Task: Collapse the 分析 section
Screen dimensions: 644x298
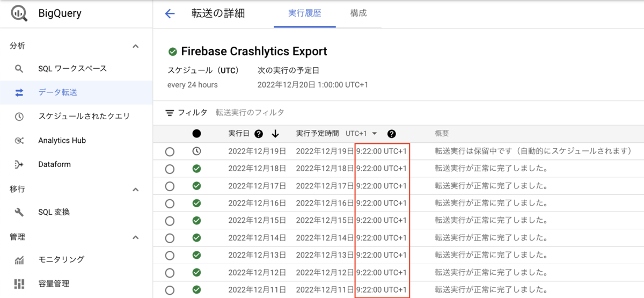Action: point(136,46)
